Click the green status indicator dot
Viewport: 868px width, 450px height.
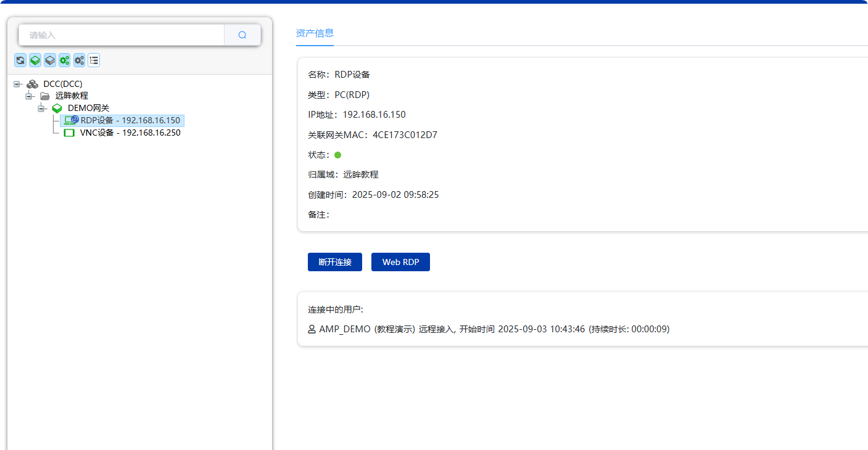tap(337, 155)
